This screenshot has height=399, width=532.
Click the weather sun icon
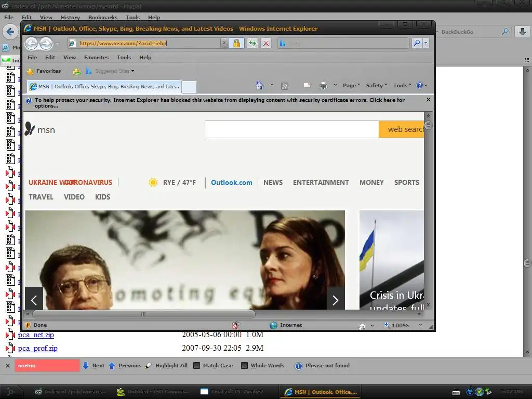pos(153,182)
